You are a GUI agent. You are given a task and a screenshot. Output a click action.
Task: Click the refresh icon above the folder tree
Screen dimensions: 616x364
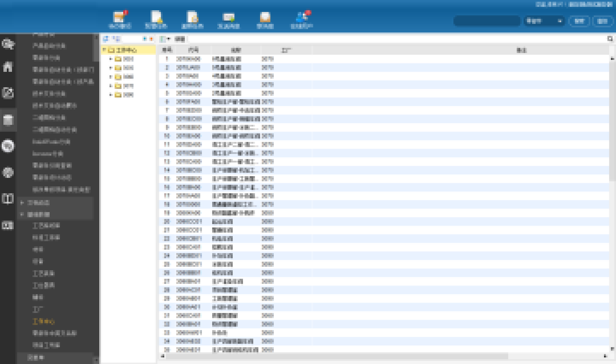tap(106, 39)
